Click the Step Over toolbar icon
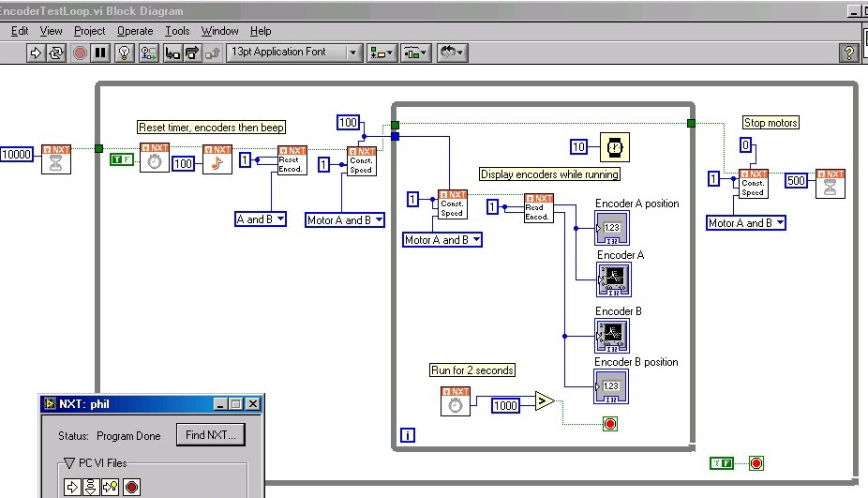Screen dimensions: 868x498 [192, 53]
